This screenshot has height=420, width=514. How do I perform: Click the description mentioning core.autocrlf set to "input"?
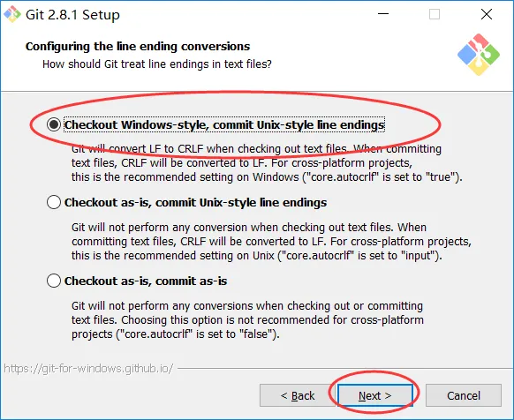pos(271,241)
